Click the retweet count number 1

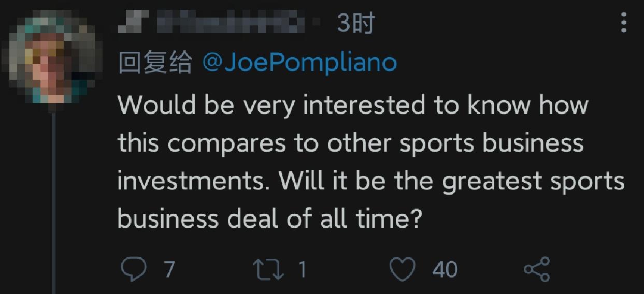click(303, 269)
